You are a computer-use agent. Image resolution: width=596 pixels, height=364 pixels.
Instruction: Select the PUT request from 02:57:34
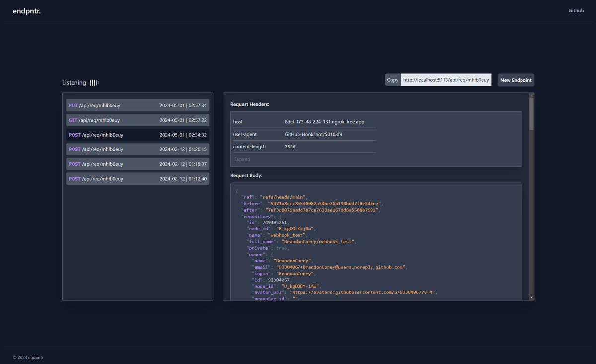pyautogui.click(x=138, y=105)
